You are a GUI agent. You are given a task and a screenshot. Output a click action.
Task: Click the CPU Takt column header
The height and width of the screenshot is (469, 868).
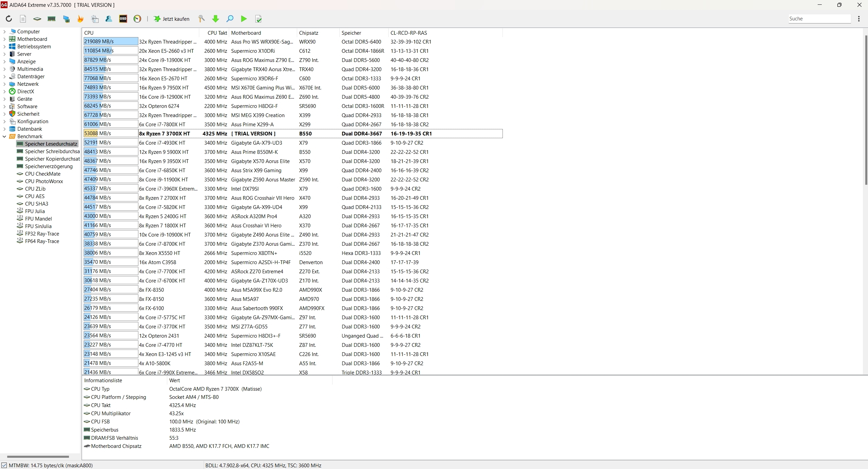click(x=217, y=33)
